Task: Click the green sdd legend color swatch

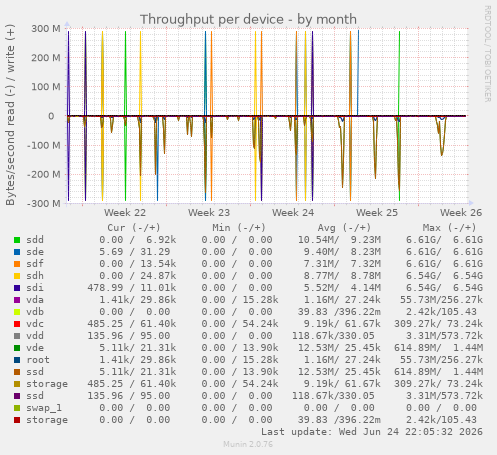Action: (17, 240)
